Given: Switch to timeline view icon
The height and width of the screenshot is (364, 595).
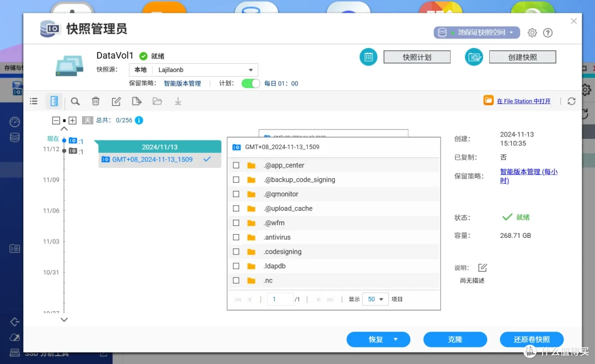Looking at the screenshot, I should click(x=54, y=101).
